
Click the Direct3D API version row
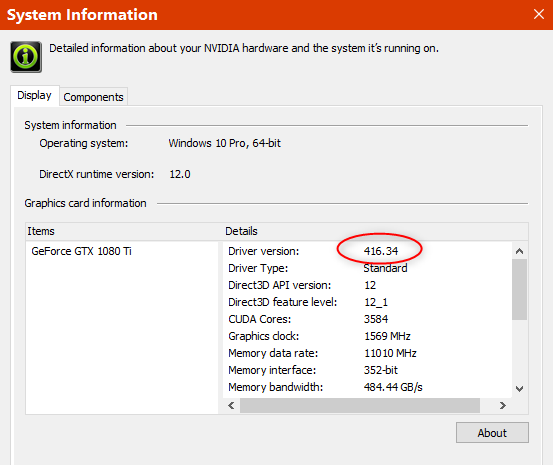pyautogui.click(x=367, y=285)
